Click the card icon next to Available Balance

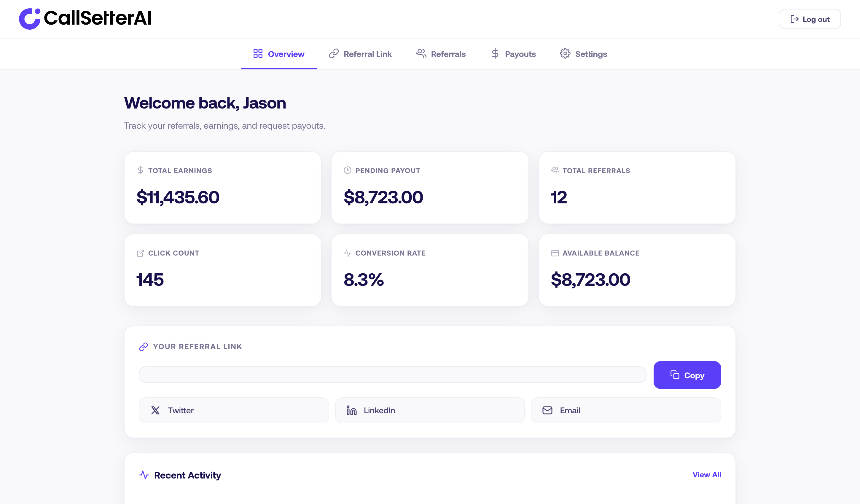(555, 253)
